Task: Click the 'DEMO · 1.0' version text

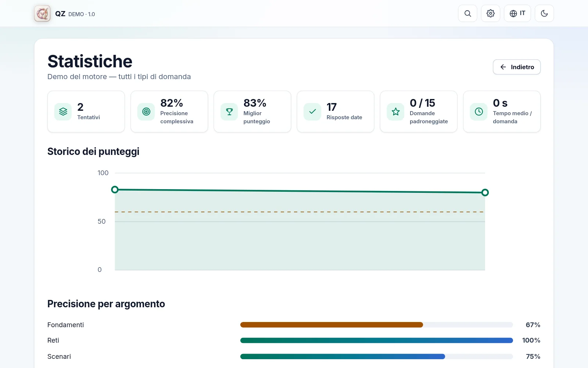Action: tap(82, 14)
